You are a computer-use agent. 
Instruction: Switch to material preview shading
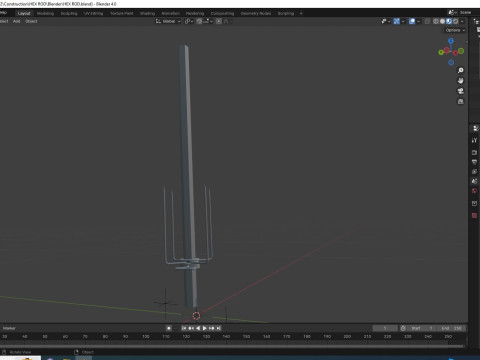click(x=449, y=21)
